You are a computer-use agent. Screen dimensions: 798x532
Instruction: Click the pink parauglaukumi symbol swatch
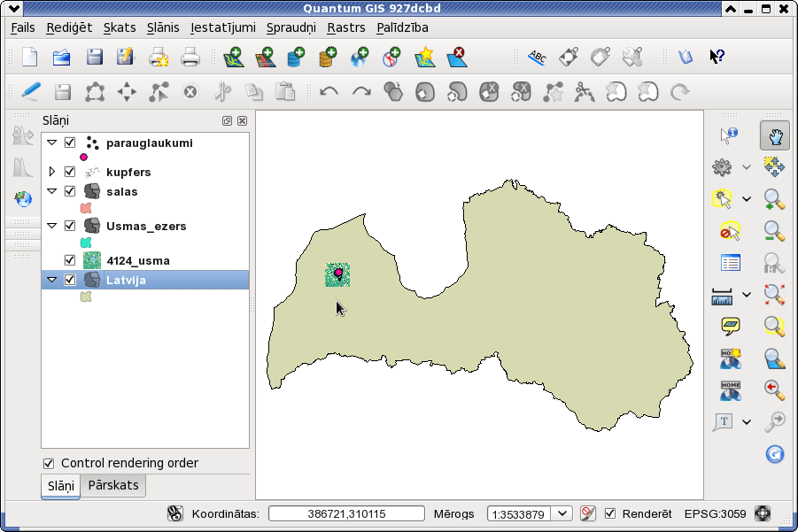click(83, 158)
